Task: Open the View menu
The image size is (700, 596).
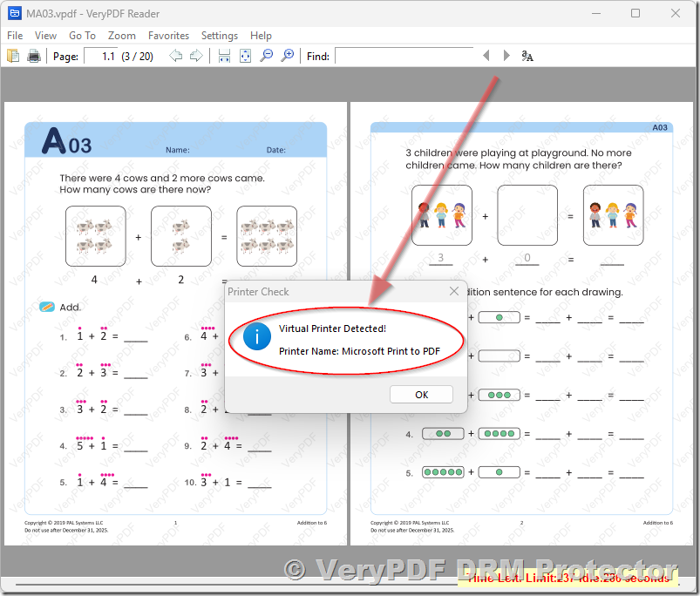Action: [45, 35]
